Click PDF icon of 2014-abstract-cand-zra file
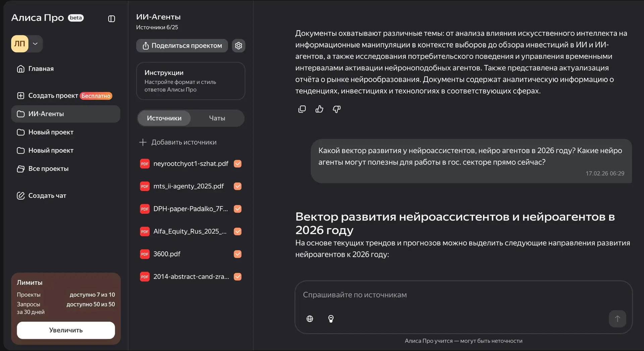This screenshot has height=351, width=644. click(145, 277)
